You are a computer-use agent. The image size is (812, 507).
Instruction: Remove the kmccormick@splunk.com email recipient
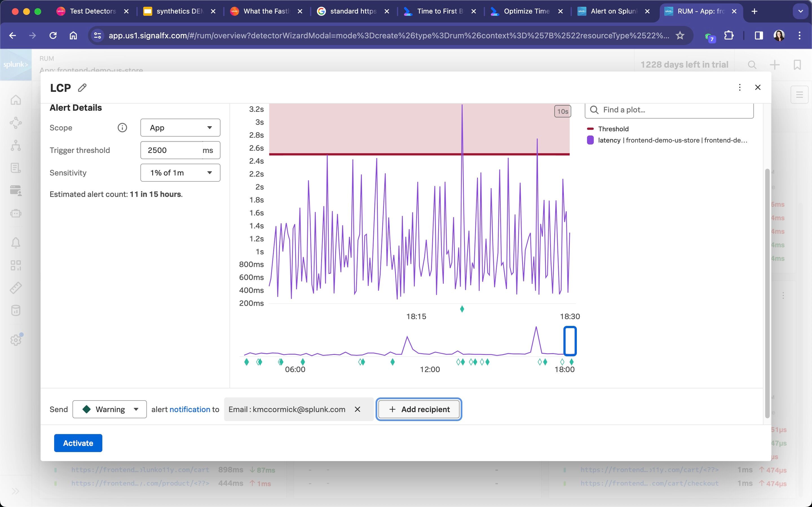tap(357, 409)
